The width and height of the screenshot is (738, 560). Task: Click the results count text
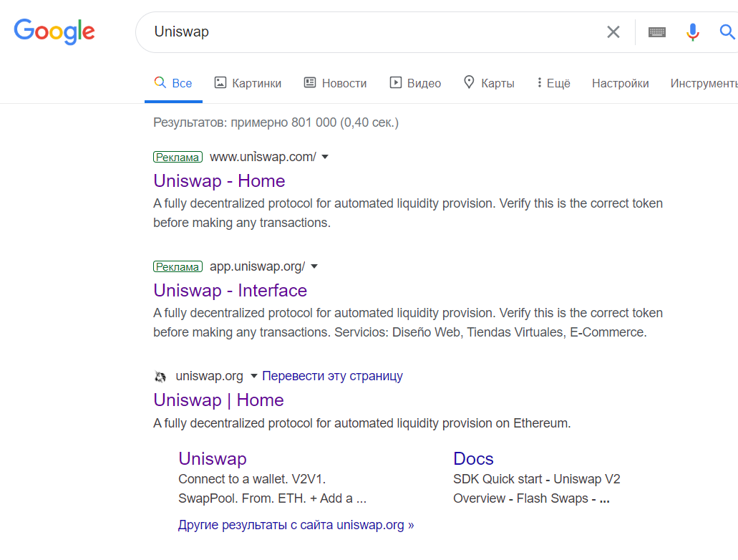point(276,123)
